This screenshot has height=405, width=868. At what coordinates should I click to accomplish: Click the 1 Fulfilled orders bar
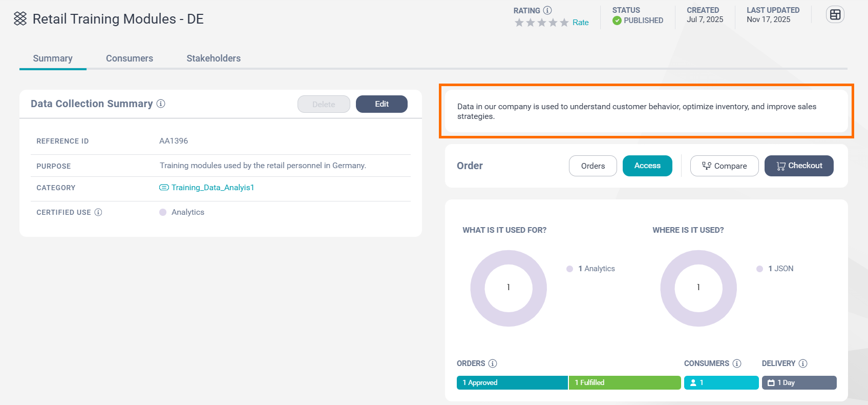[x=625, y=383]
